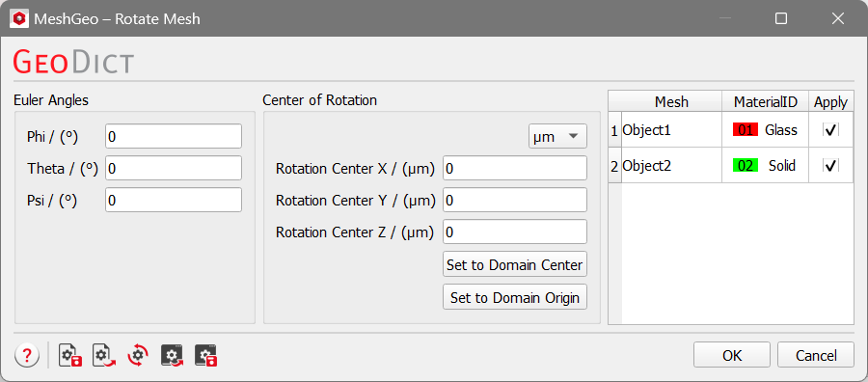
Task: Focus the Theta angle input field
Action: tap(174, 168)
